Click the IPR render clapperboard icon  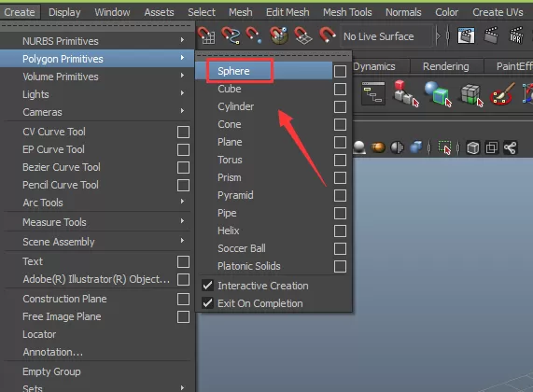(x=516, y=35)
